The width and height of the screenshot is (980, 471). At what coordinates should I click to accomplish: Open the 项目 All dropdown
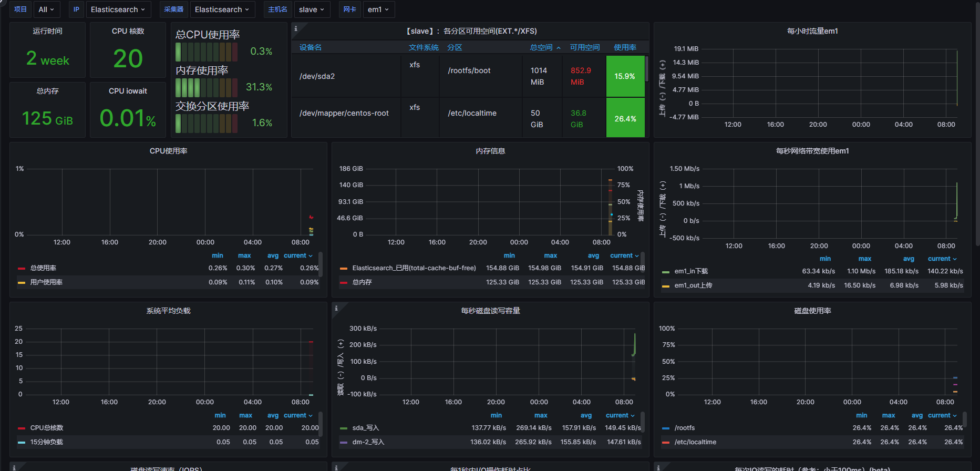coord(46,9)
